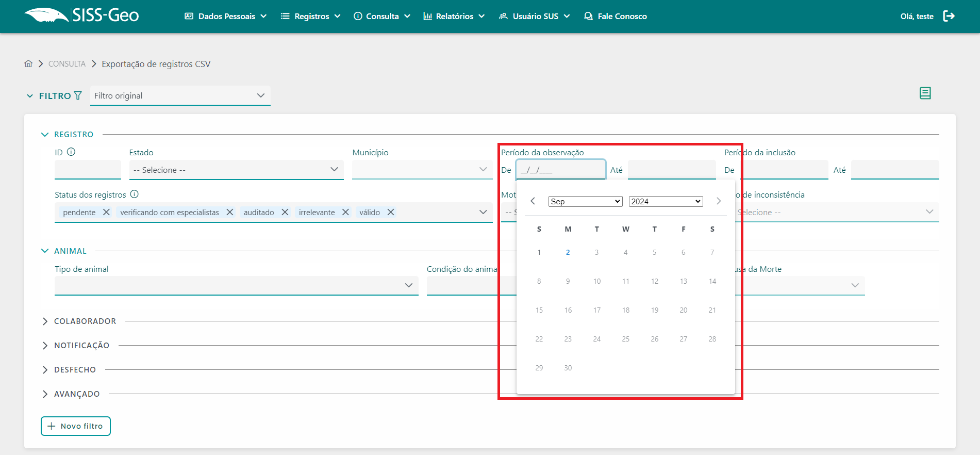Open the Causa da Morte dropdown
This screenshot has height=455, width=980.
click(x=800, y=285)
